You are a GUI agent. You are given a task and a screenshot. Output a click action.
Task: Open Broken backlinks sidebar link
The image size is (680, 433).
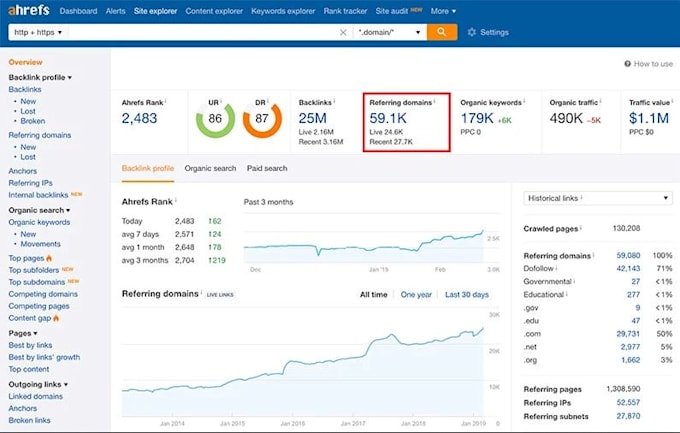[33, 121]
